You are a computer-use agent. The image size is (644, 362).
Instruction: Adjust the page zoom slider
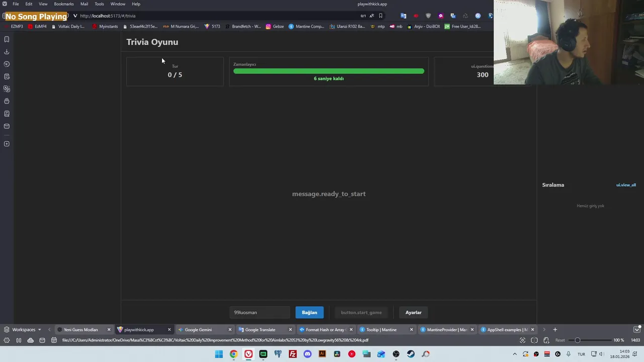[590, 340]
